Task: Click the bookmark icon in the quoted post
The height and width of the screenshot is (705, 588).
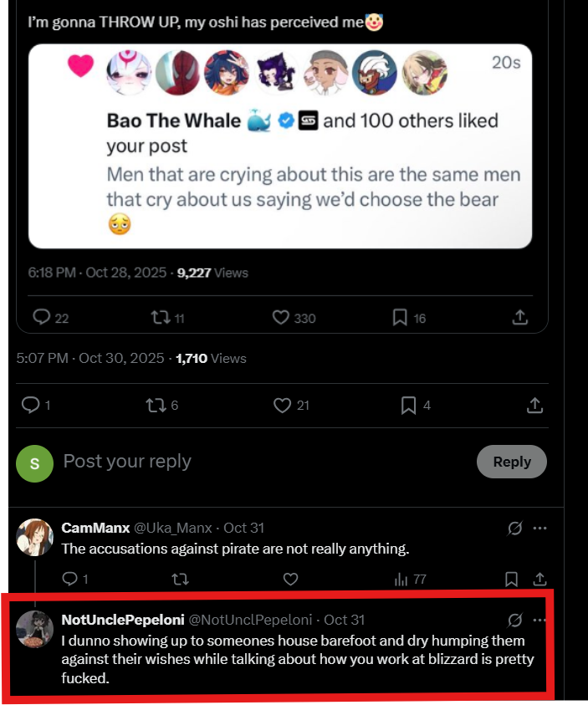Action: pos(400,318)
